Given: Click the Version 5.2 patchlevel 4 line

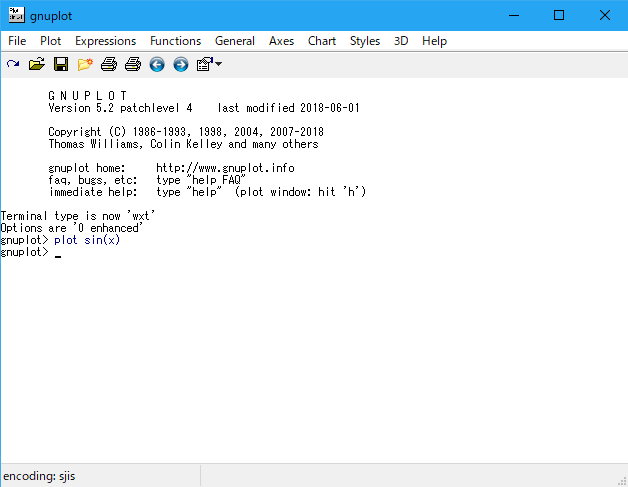Looking at the screenshot, I should coord(204,108).
